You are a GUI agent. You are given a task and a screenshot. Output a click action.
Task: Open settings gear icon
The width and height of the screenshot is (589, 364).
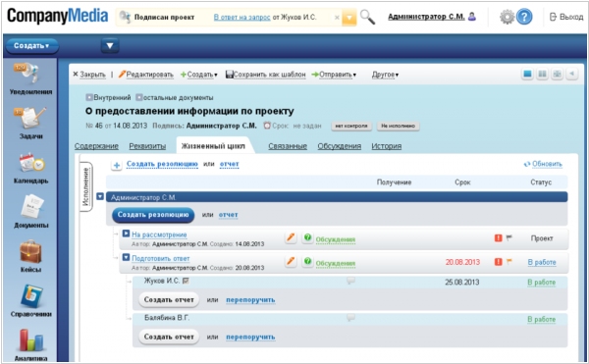(507, 17)
